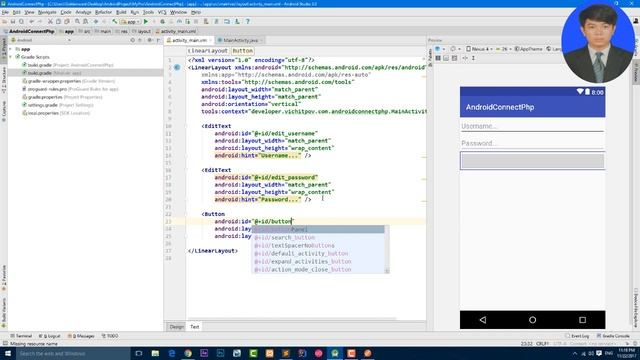The image size is (640, 360).
Task: Click the Project panel settings gear icon
Action: click(x=149, y=40)
